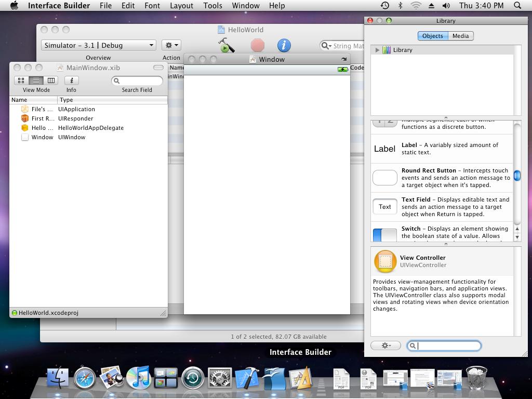Viewport: 532px width, 399px height.
Task: Click the HelloWorld.xcodeproj status label
Action: click(x=48, y=313)
